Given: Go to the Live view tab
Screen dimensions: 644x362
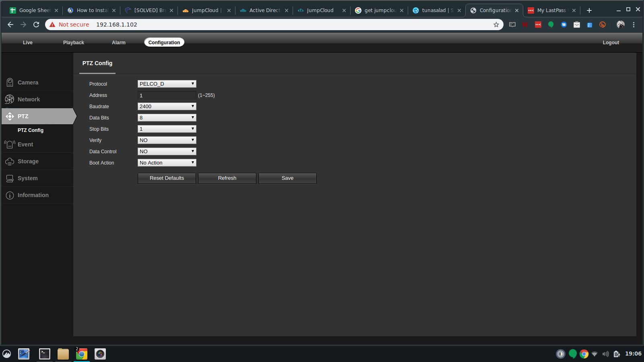Looking at the screenshot, I should 27,42.
